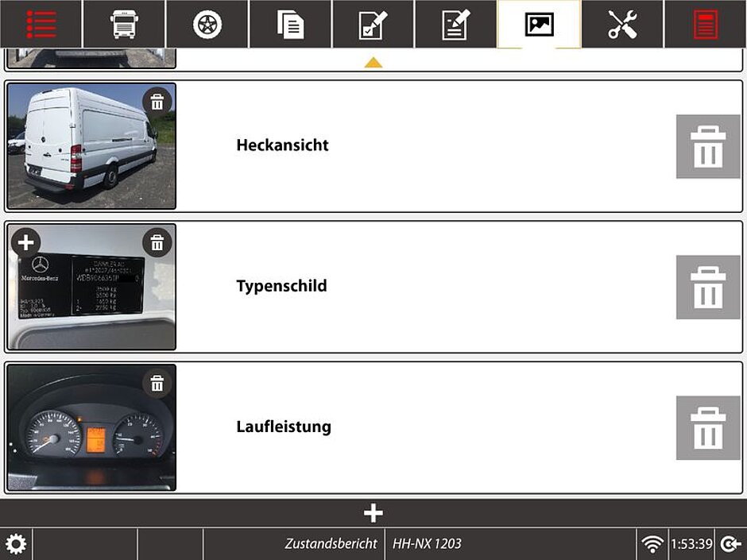Add a new photo entry with bottom plus bar

pos(373,513)
